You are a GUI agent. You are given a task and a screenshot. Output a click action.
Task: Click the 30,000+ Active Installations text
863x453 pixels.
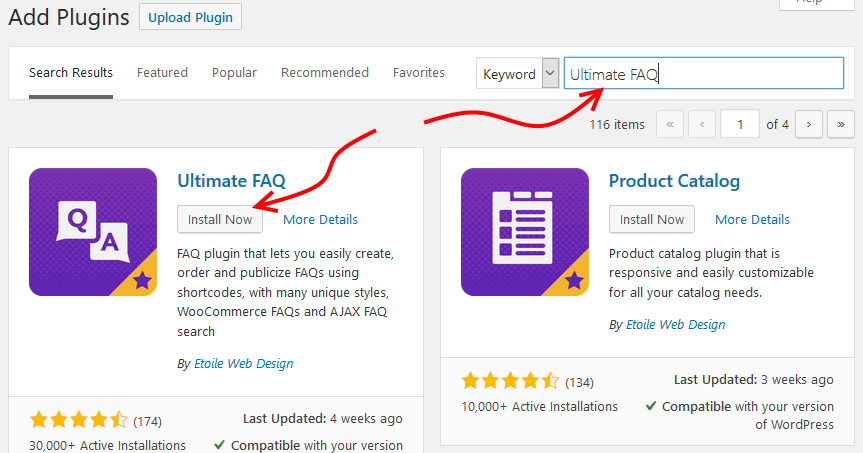pyautogui.click(x=107, y=445)
